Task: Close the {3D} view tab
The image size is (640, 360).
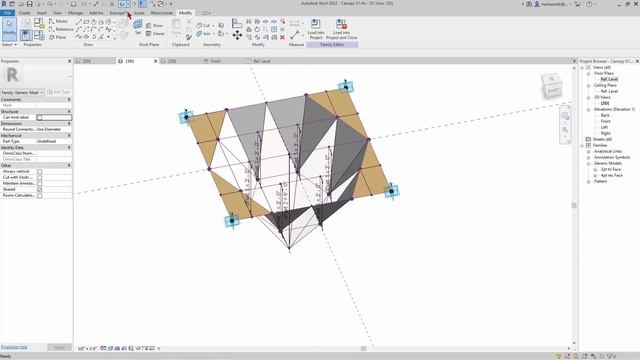Action: 155,61
